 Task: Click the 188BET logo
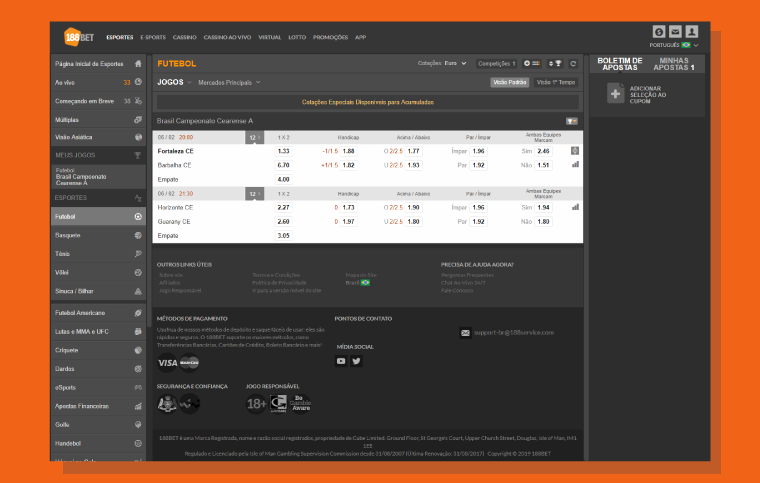[x=79, y=37]
